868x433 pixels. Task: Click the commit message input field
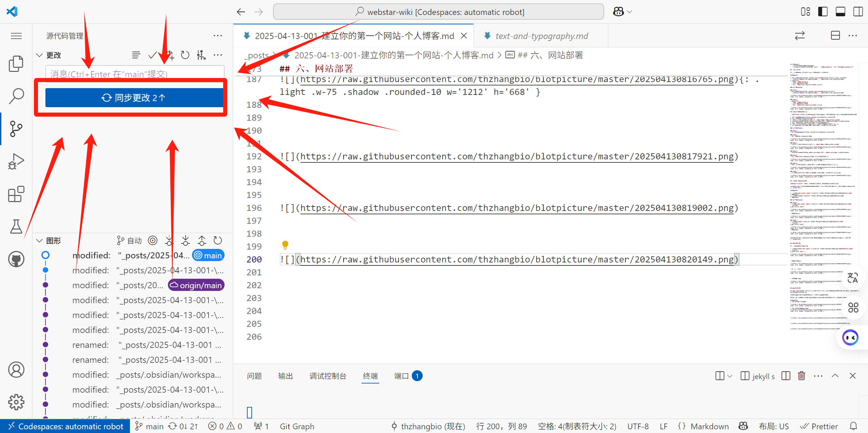[135, 73]
